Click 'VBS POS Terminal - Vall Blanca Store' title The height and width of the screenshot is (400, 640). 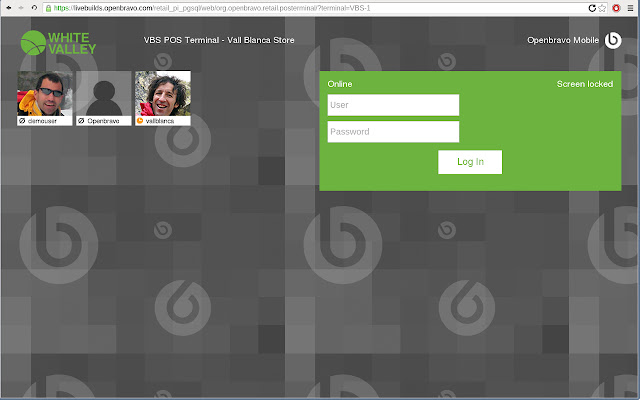click(x=219, y=40)
